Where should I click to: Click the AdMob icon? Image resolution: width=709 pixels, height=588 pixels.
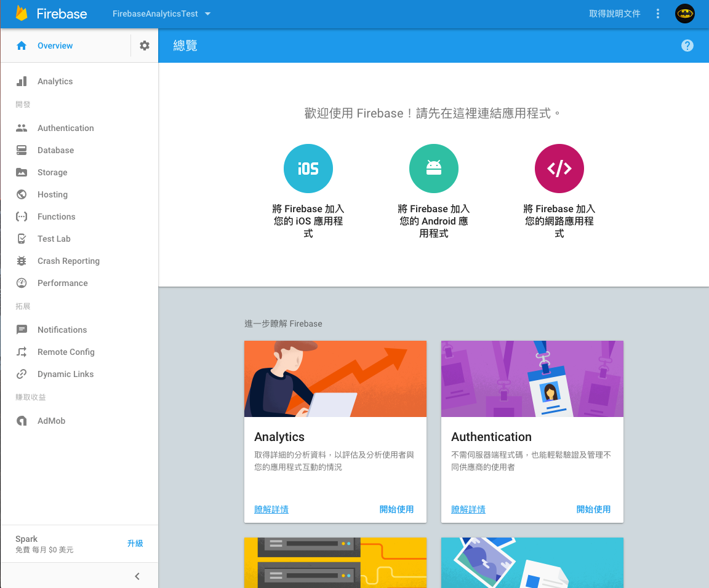[22, 421]
